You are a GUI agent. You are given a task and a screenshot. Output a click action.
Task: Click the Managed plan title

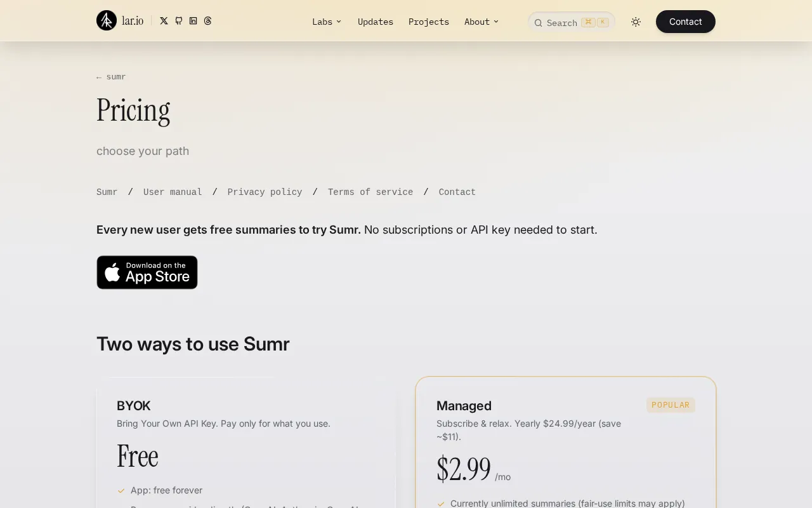[464, 406]
